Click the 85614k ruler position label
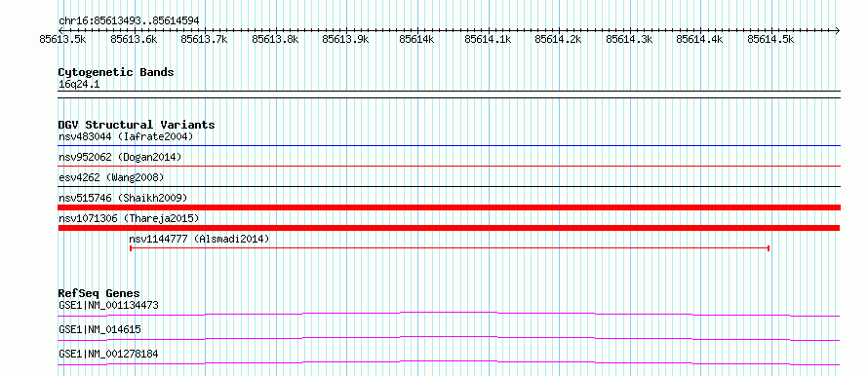This screenshot has height=376, width=868. click(417, 39)
